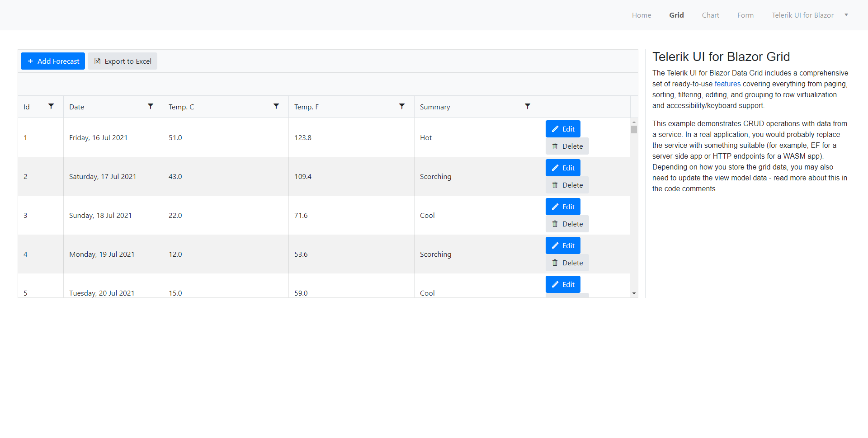Edit the Tuesday, 20 Jul 2021 row

point(563,284)
